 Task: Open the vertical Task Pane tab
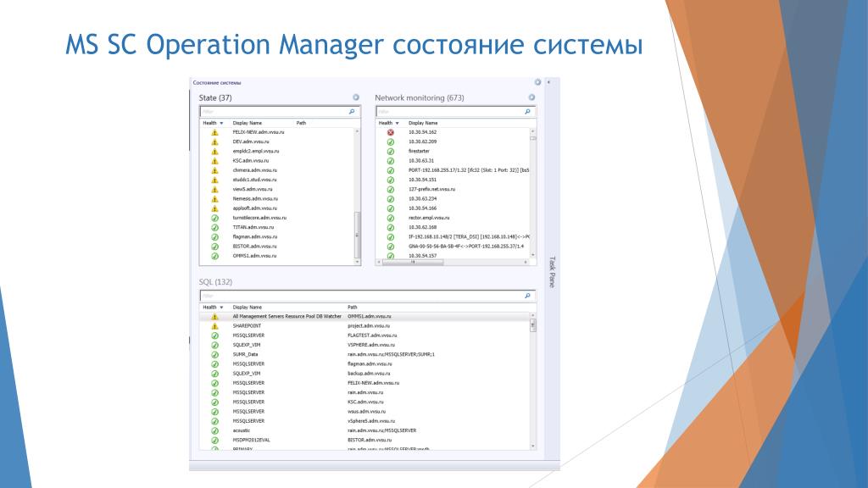(552, 272)
